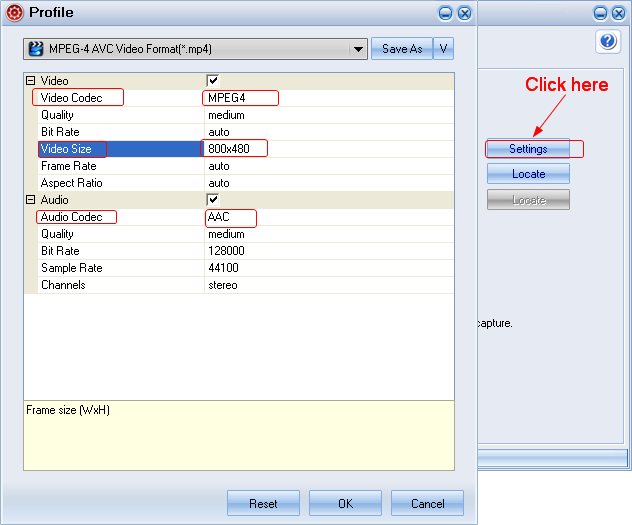Click auto value of Frame Rate
Viewport: 632px width, 525px height.
(x=219, y=166)
